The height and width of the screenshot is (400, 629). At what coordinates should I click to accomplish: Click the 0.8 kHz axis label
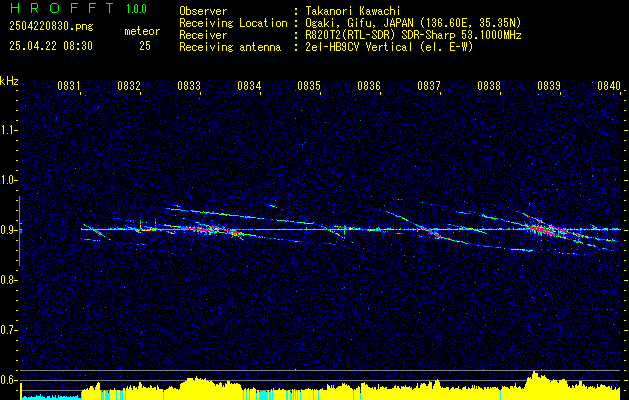click(8, 280)
